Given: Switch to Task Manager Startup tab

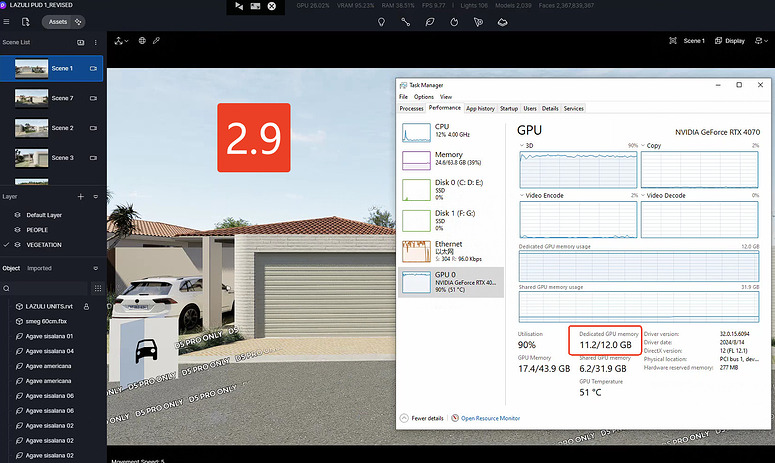Looking at the screenshot, I should click(509, 109).
